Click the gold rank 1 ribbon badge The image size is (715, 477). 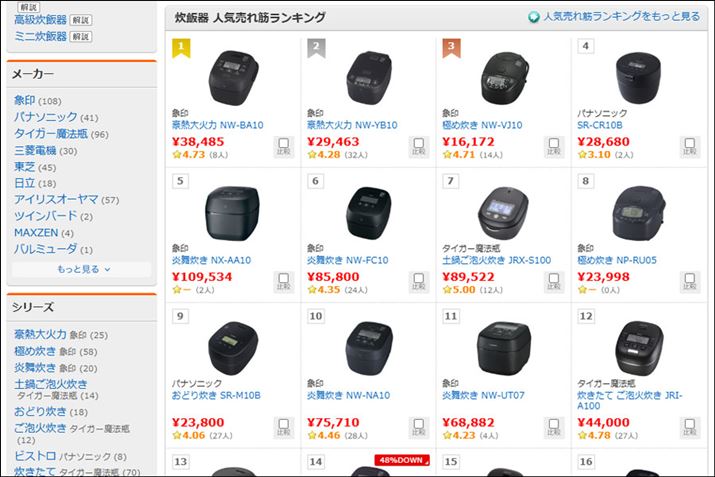pos(181,46)
